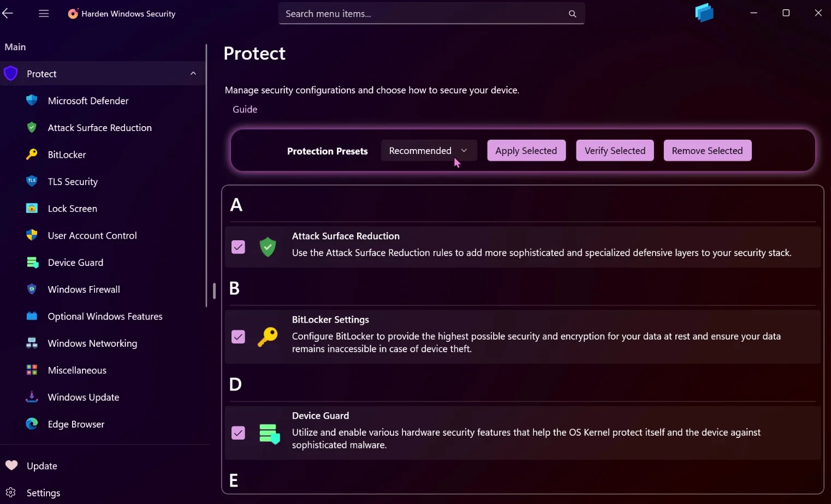Click the Edge Browser icon in sidebar
The width and height of the screenshot is (831, 504).
coord(31,424)
